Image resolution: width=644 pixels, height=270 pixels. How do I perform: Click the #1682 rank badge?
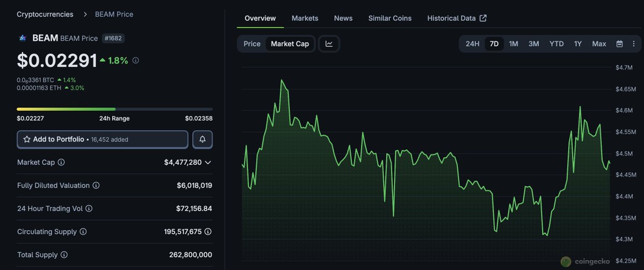(x=113, y=39)
